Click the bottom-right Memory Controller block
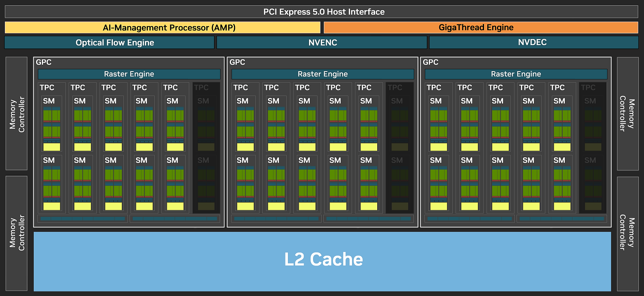The height and width of the screenshot is (296, 644). click(628, 234)
